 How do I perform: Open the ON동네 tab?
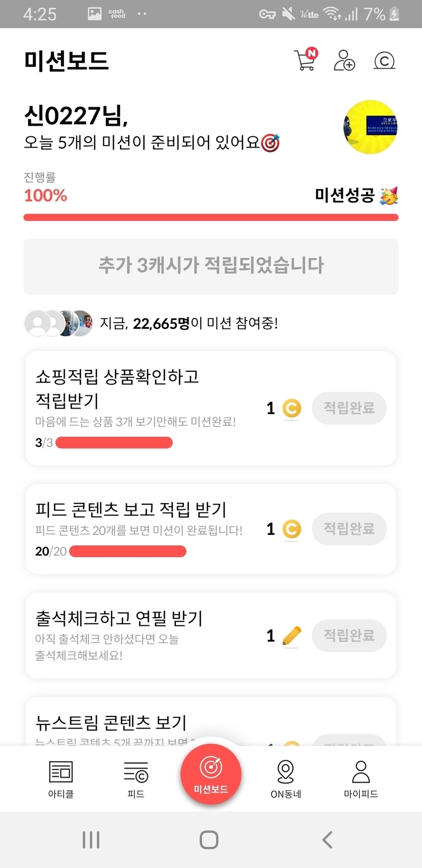point(286,778)
